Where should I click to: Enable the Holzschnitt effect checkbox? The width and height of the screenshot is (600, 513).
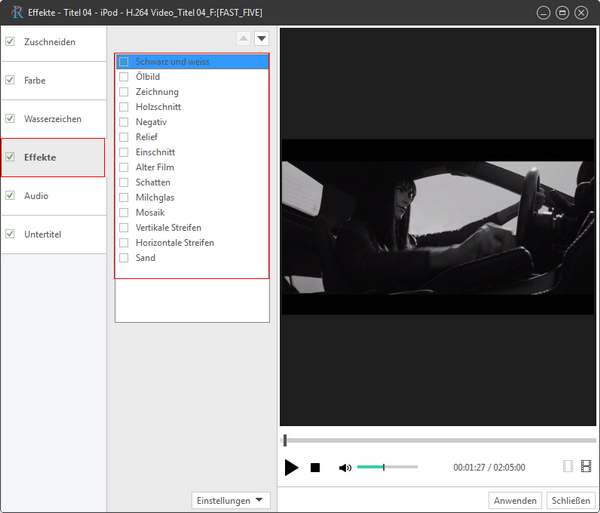(x=124, y=107)
